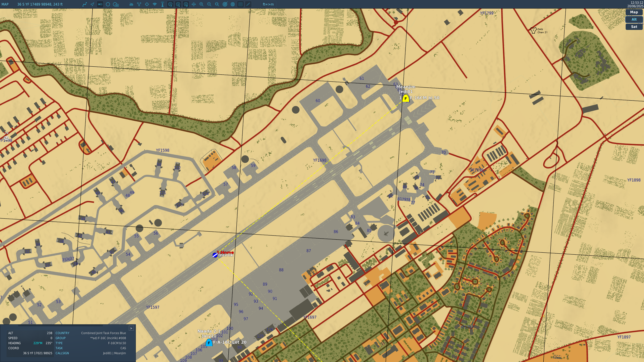This screenshot has height=362, width=644.
Task: Toggle the ground unit labels (G) button
Action: click(x=178, y=4)
